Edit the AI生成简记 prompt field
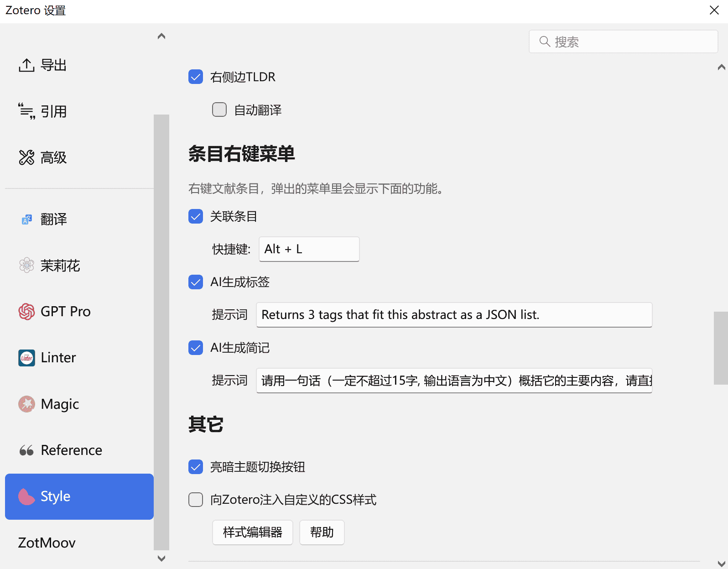 454,381
